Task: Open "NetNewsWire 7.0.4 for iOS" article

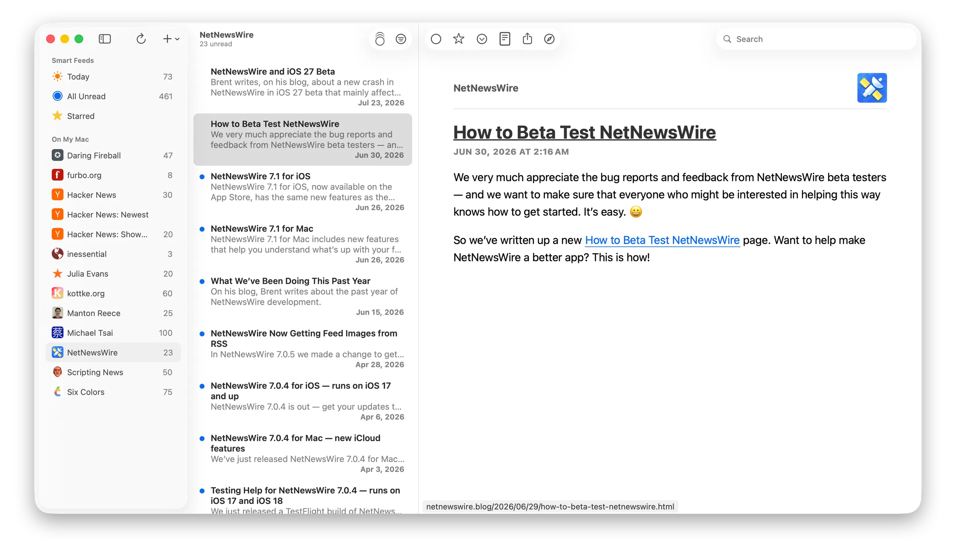Action: pos(303,401)
